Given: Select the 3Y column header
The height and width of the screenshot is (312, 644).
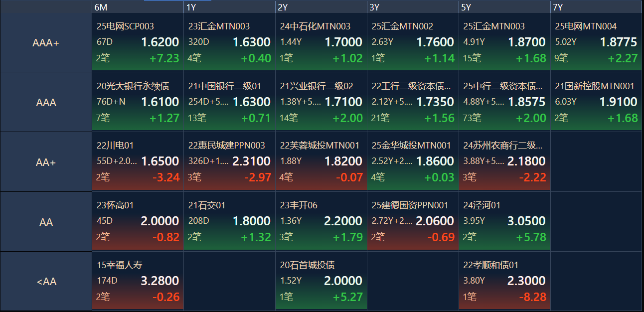Looking at the screenshot, I should 413,7.
